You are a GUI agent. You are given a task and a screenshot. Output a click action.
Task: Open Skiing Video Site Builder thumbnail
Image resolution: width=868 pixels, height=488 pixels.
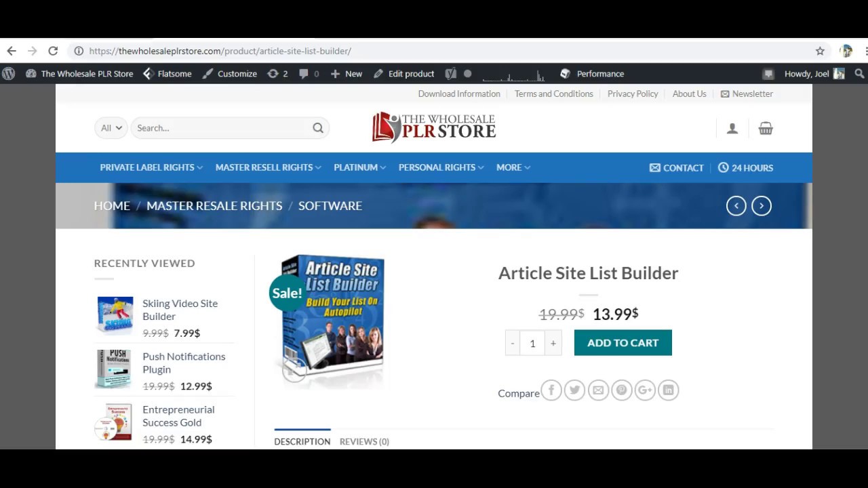point(114,315)
